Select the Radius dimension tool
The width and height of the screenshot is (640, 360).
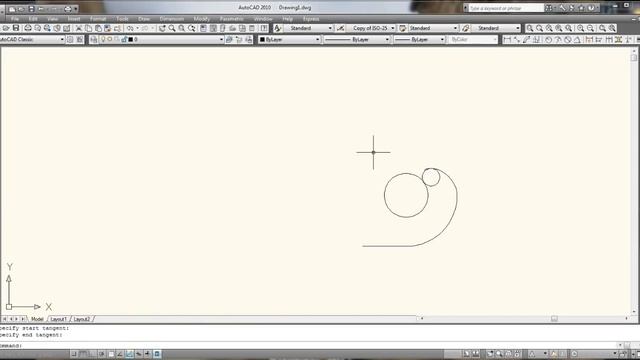pos(548,40)
